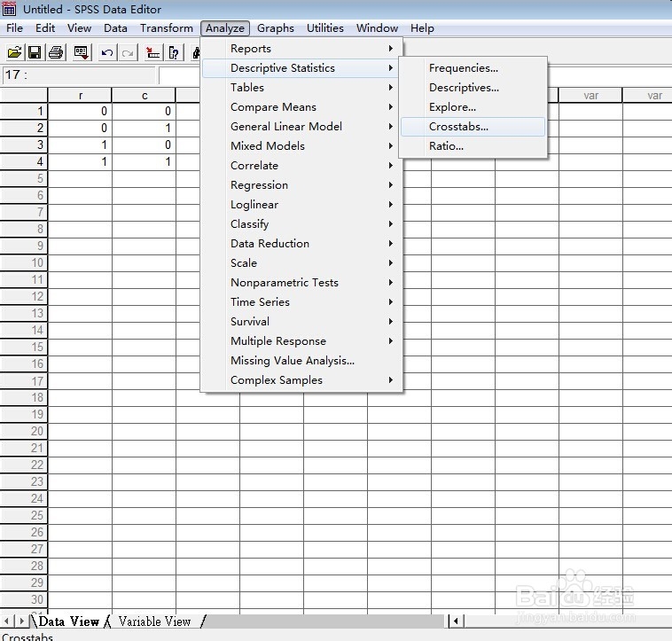This screenshot has height=641, width=672.
Task: Open the Utilities menu
Action: 325,28
